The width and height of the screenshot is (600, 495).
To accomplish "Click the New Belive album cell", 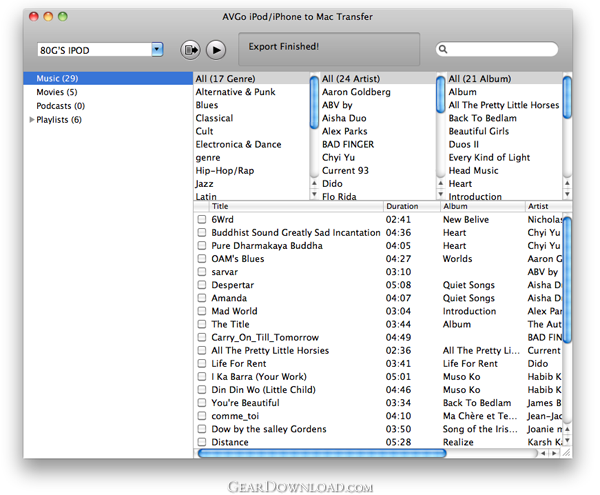I will 466,220.
